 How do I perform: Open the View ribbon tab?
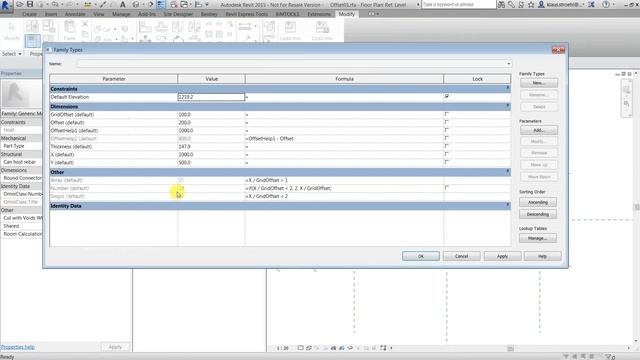tap(99, 14)
